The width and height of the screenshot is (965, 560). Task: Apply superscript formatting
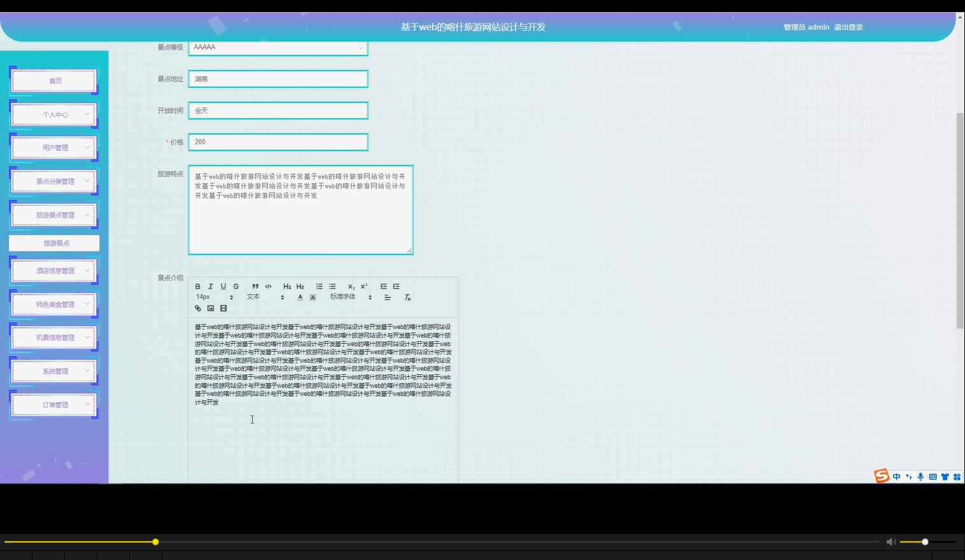click(x=364, y=286)
